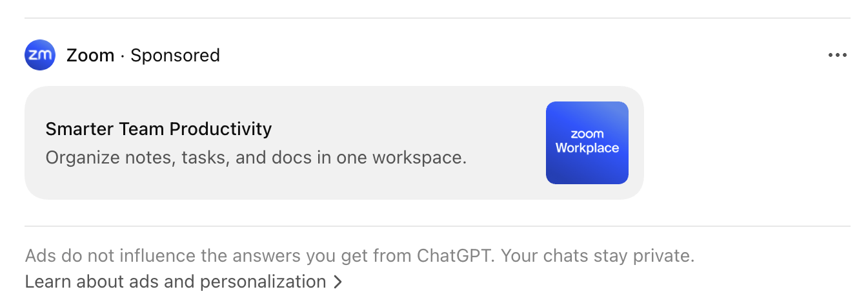Screen dimensions: 868x307
Task: Open the three-dot ad options menu
Action: point(837,56)
